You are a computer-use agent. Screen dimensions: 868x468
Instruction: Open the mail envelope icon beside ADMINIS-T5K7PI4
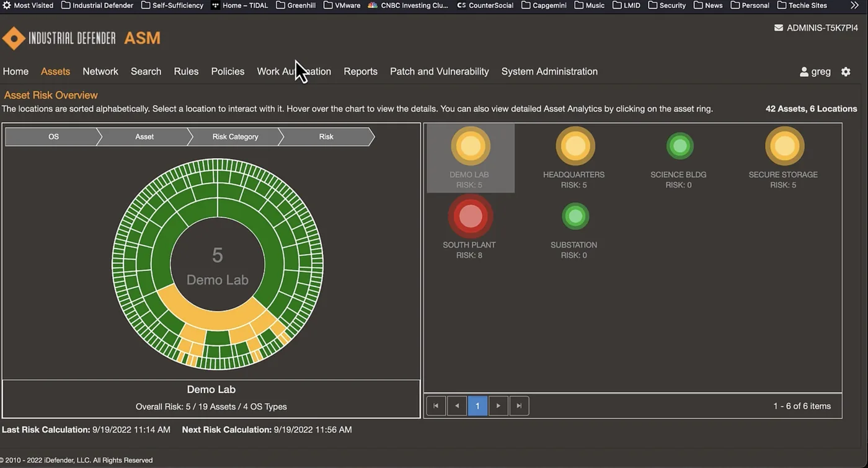(779, 28)
